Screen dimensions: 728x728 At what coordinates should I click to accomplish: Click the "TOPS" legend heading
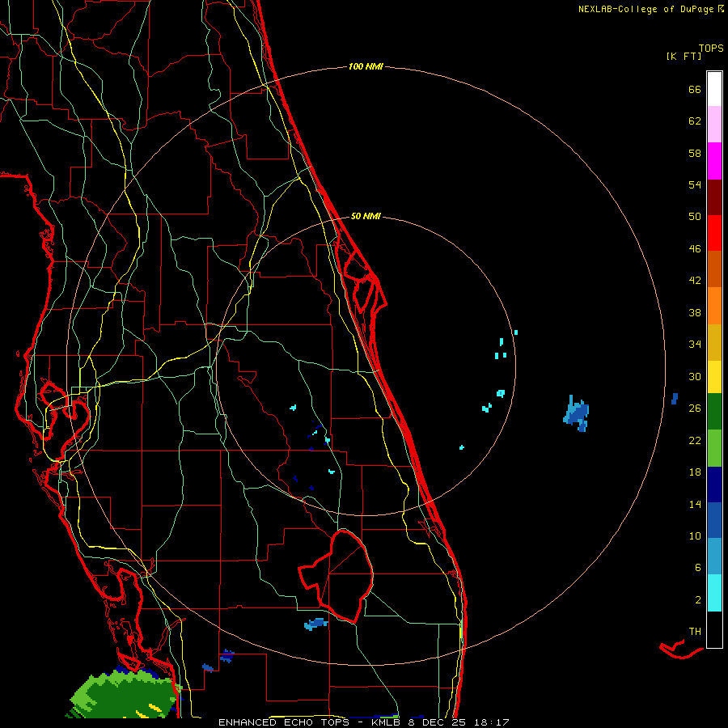711,49
